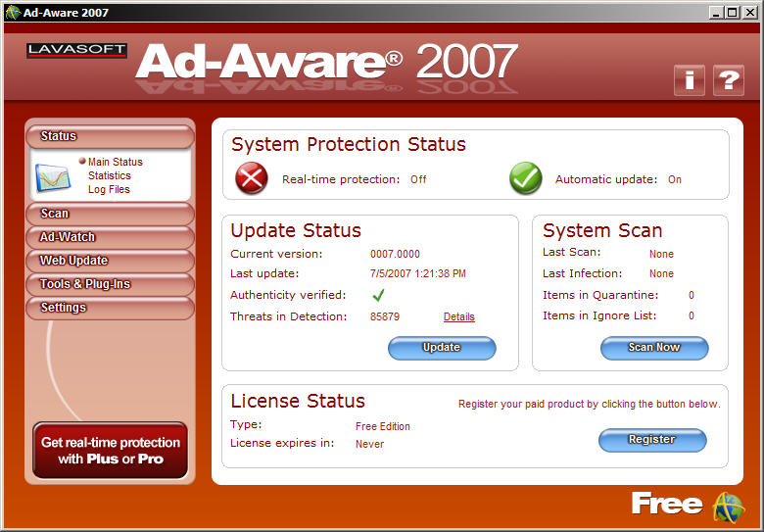The width and height of the screenshot is (764, 532).
Task: Click Get real-time protection with Plus or Pro
Action: pos(110,451)
